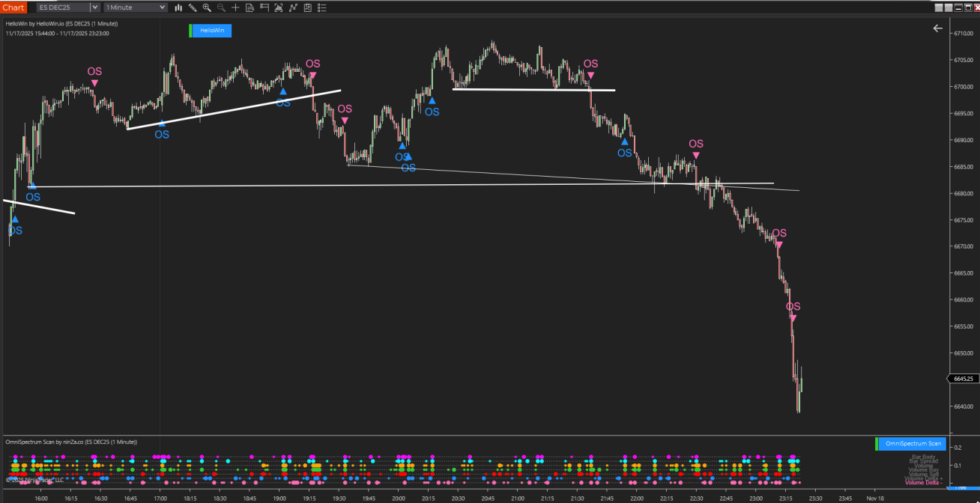The image size is (980, 503).
Task: Click the zoom out magnifier icon
Action: (x=221, y=7)
